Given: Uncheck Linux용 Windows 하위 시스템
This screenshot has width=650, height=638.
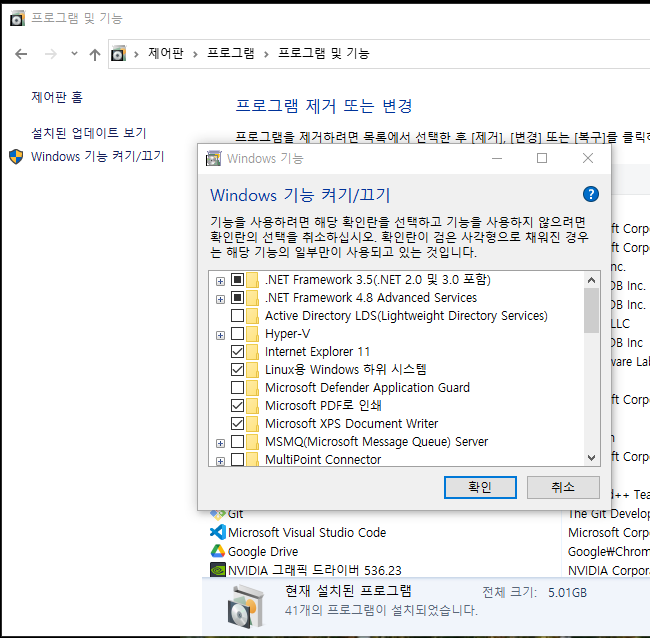Looking at the screenshot, I should [x=237, y=369].
